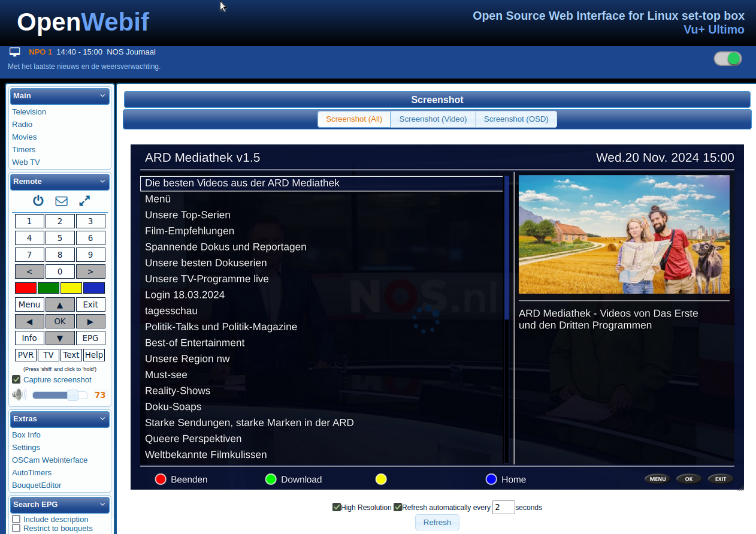Screen dimensions: 756x534
Task: Open the OSCam Webinterface link
Action: coord(50,460)
